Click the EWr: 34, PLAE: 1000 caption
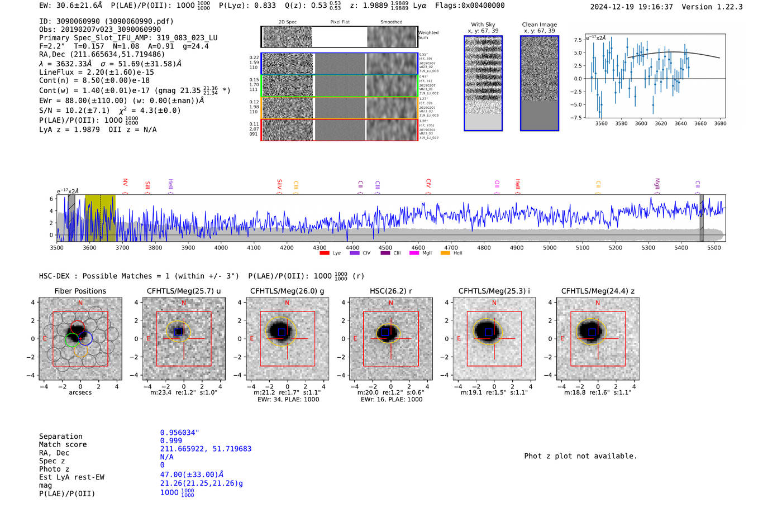 [x=288, y=400]
